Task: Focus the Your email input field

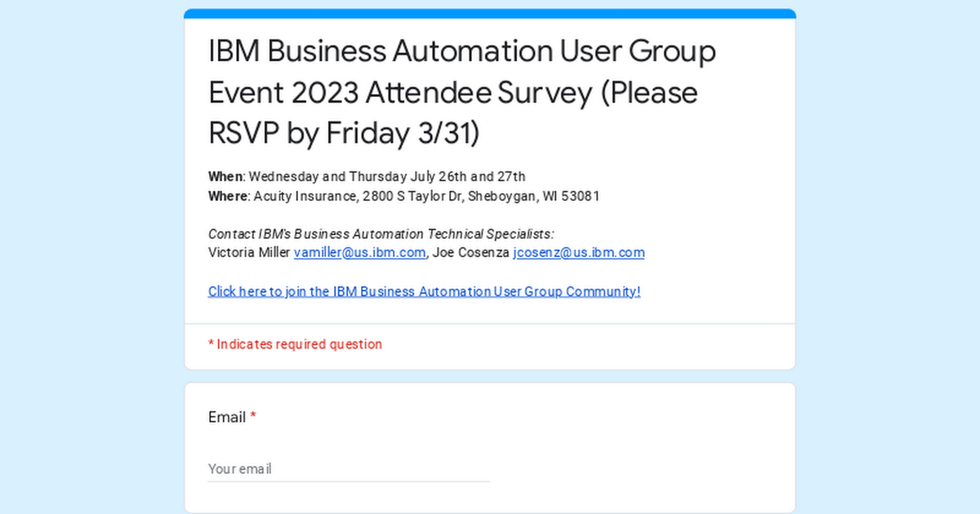Action: (349, 468)
